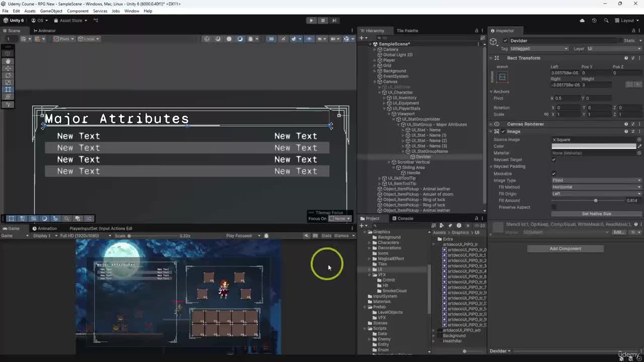Screen dimensions: 644x362
Task: Toggle the Preserve Aspect checkbox
Action: (x=554, y=207)
